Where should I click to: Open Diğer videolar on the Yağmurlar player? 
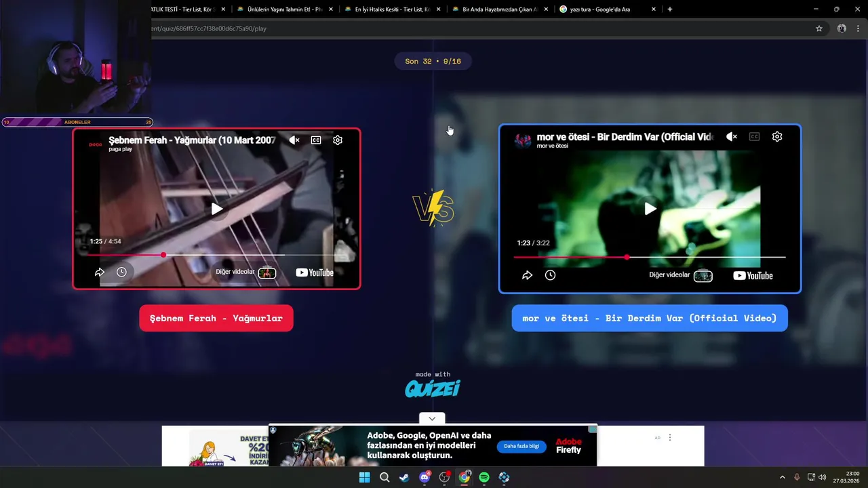click(245, 272)
